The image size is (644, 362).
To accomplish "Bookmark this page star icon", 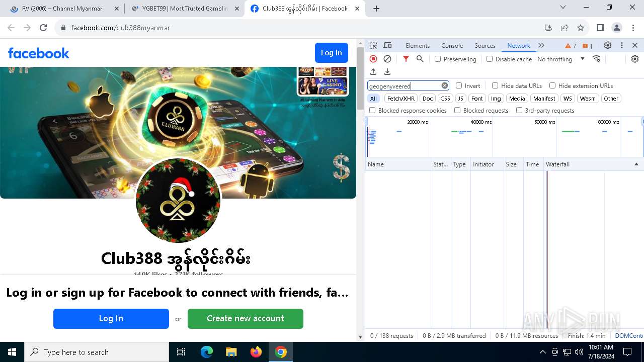I will coord(581,28).
